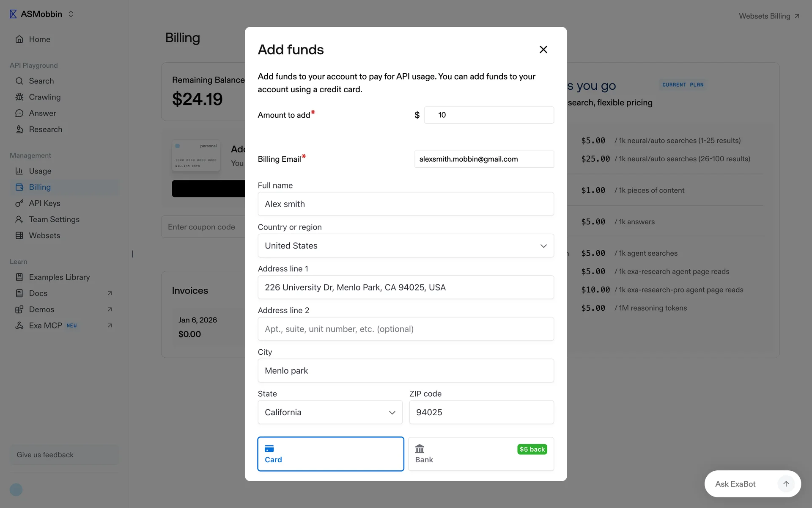Screen dimensions: 812x508
Task: Open Crawling via its bug icon
Action: (x=19, y=97)
